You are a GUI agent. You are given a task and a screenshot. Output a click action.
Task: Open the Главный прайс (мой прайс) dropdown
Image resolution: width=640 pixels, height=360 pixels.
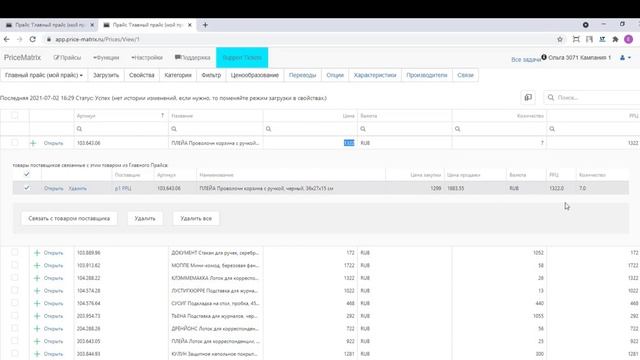point(44,75)
